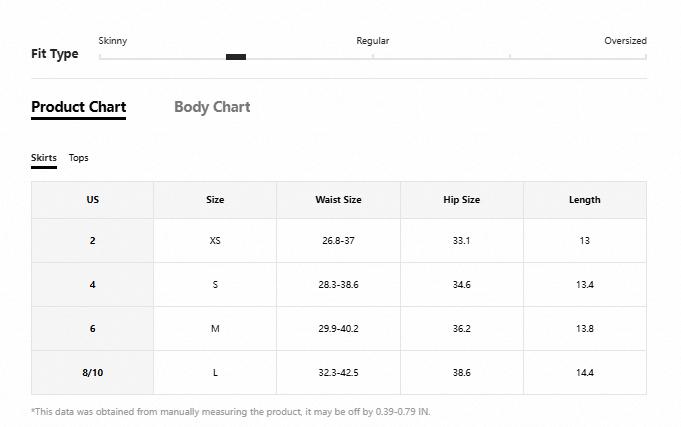Click the 14.4 length cell
Screen dimensions: 681x427
585,372
